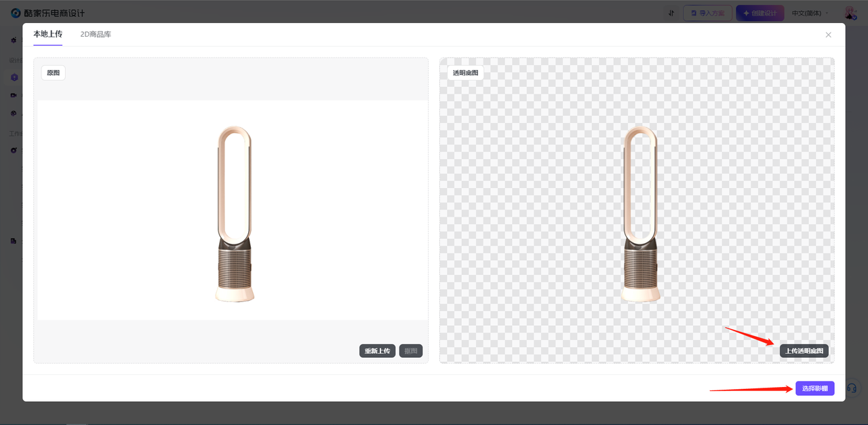Click the 重新上传 button

pyautogui.click(x=377, y=351)
